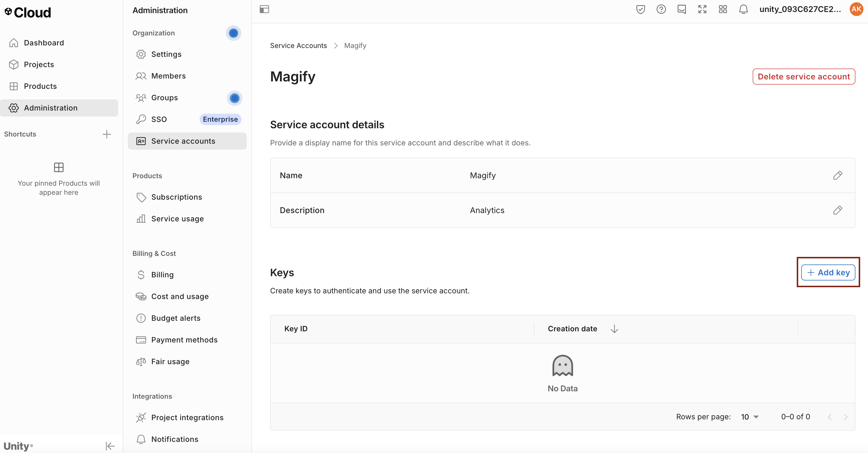Open Budget alerts
The image size is (868, 453).
tap(187, 318)
